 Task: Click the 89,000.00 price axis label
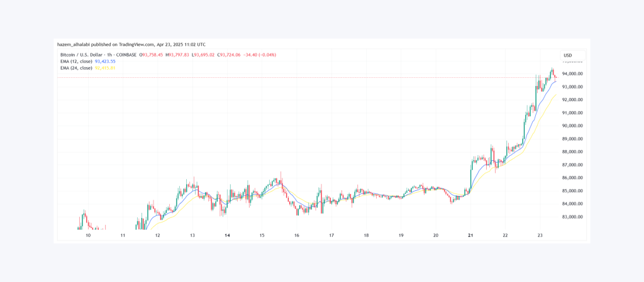(x=572, y=139)
